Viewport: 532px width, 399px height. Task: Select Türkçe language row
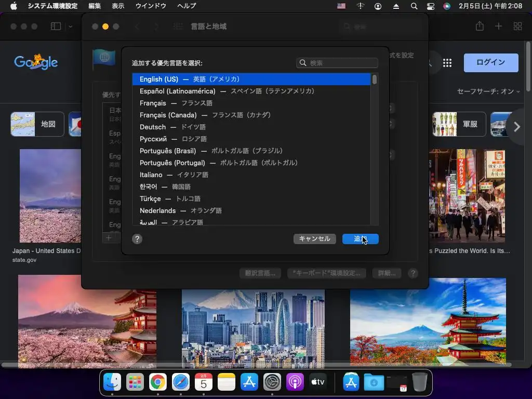click(x=251, y=198)
